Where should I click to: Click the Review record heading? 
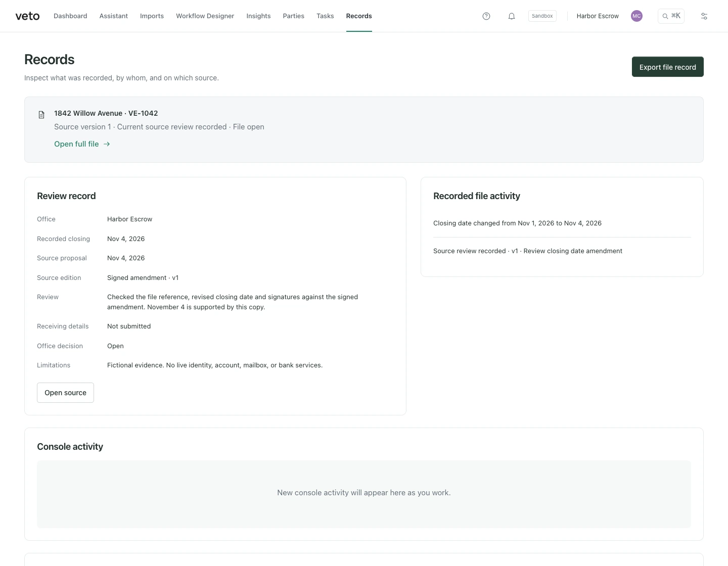click(66, 196)
